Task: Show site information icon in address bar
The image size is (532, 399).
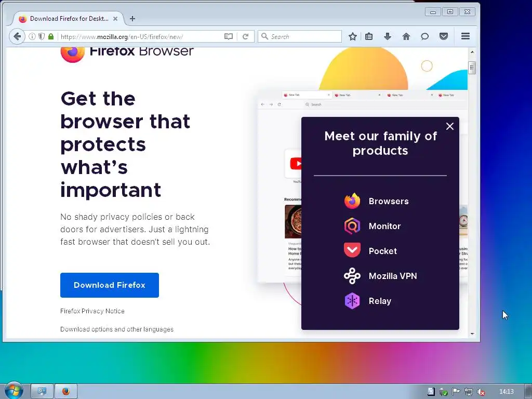Action: coord(32,37)
